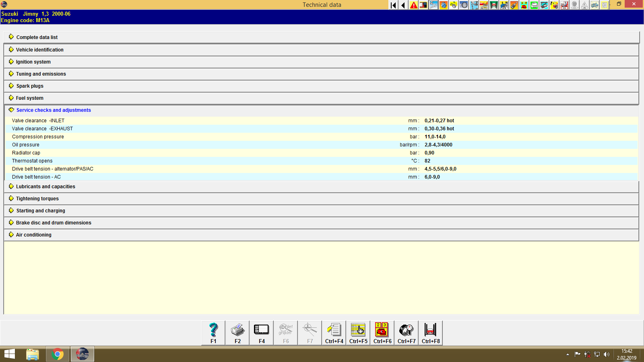
Task: Click the wheel and tyre icon in the top toolbar
Action: click(463, 5)
